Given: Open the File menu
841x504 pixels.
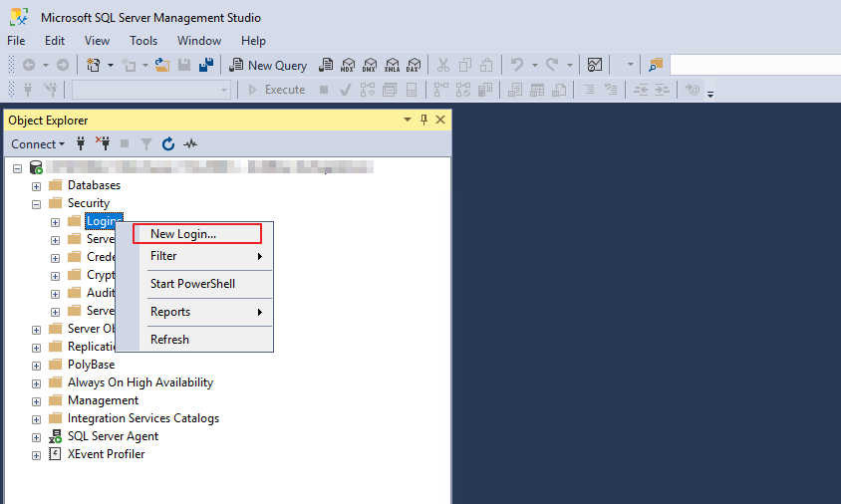Looking at the screenshot, I should tap(16, 41).
